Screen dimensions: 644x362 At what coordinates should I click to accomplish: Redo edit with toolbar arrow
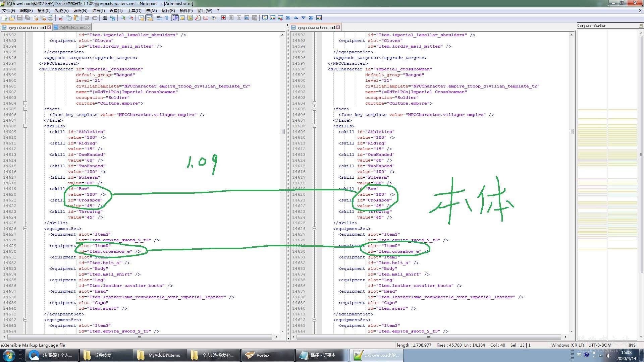95,18
